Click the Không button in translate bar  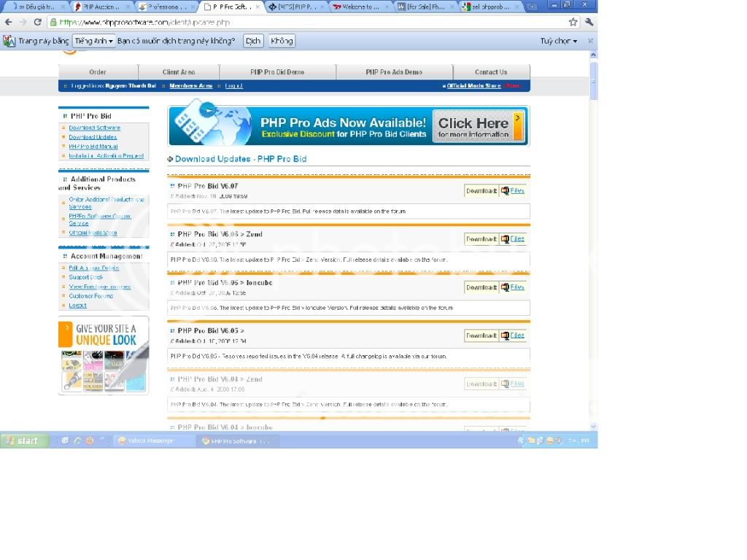[x=282, y=41]
